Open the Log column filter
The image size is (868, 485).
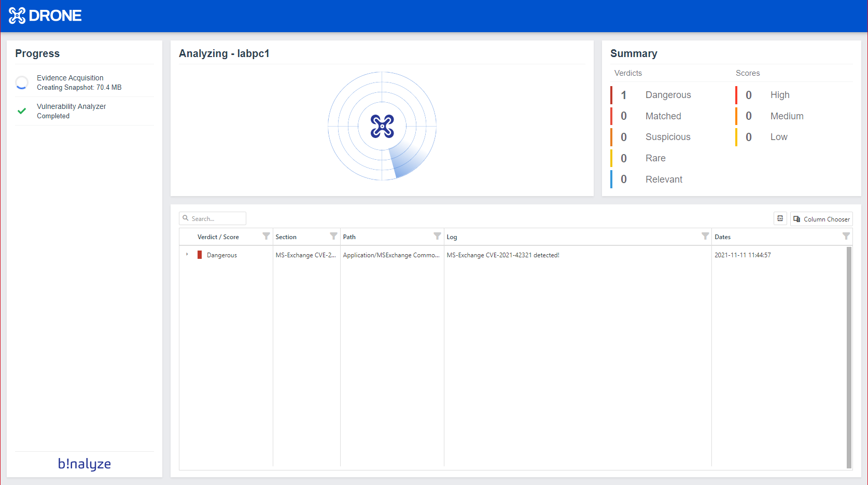pos(705,237)
